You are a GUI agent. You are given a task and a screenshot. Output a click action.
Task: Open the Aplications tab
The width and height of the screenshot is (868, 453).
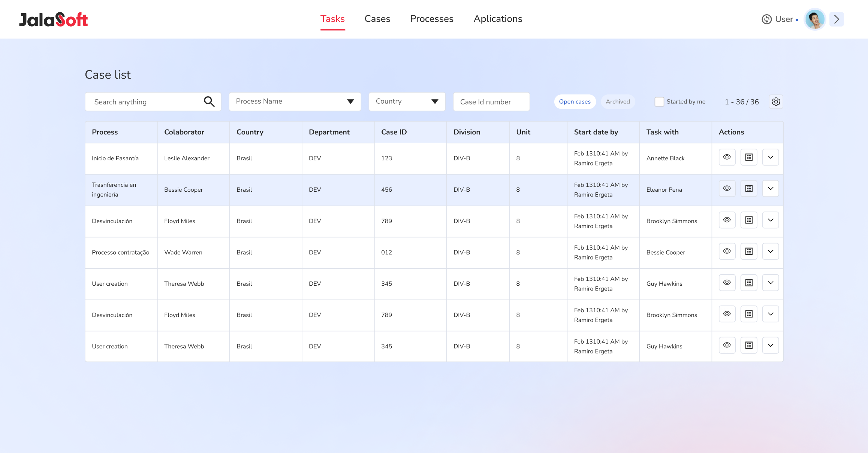[498, 19]
